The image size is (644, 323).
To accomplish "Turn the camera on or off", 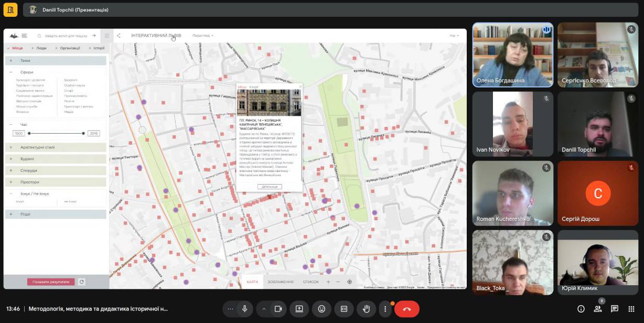I will coord(278,309).
